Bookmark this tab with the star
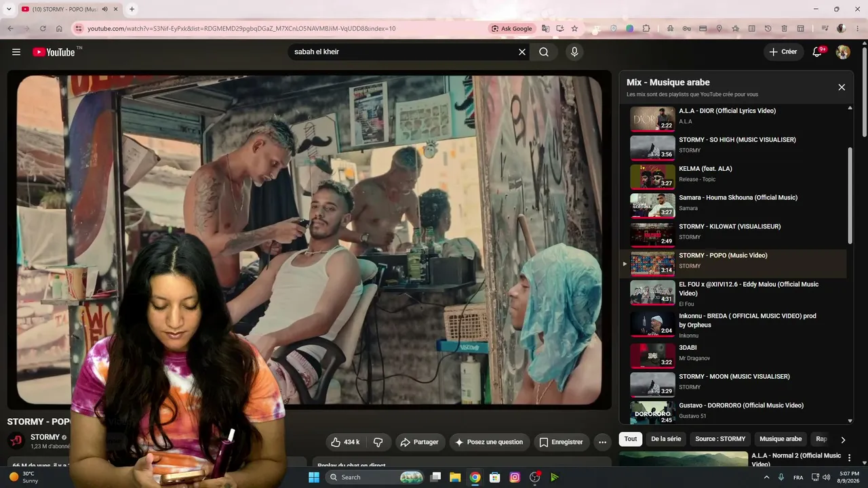 (x=574, y=28)
